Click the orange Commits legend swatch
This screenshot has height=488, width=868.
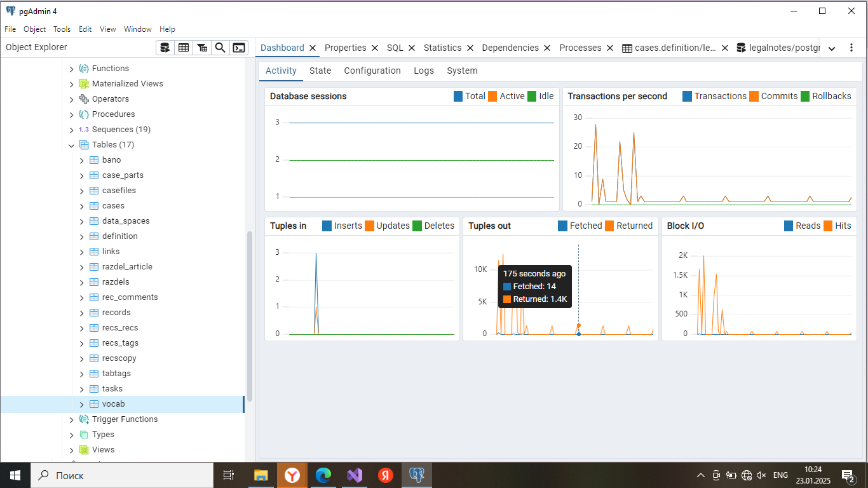(754, 97)
